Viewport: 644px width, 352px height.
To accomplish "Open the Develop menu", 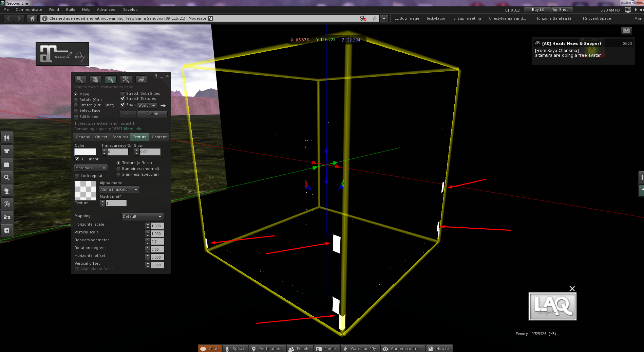I will 130,10.
